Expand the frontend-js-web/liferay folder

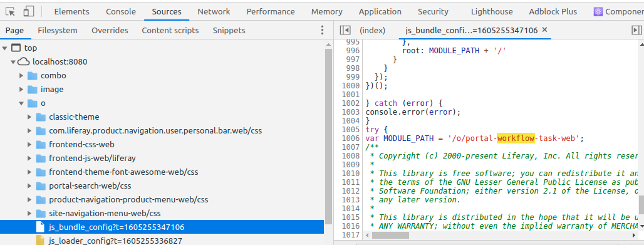29,159
